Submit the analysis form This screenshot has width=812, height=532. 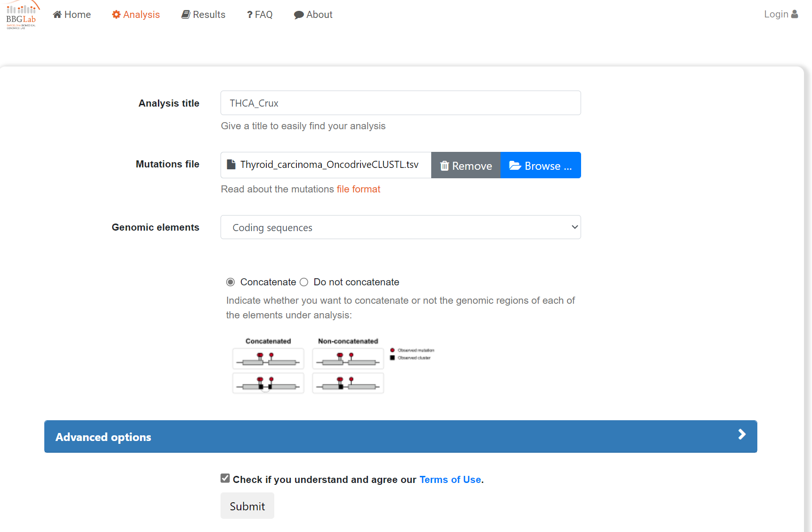pos(247,506)
